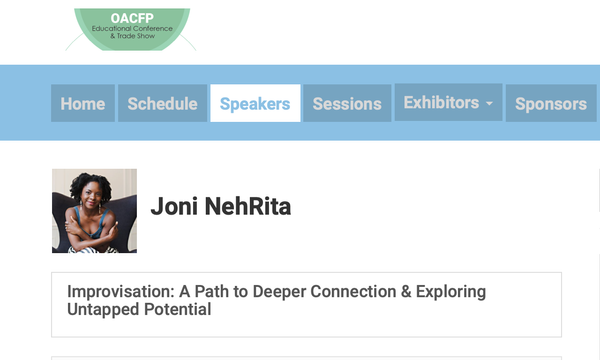This screenshot has height=360, width=600.
Task: Click empty space in the Improvisation session card
Action: [383, 324]
